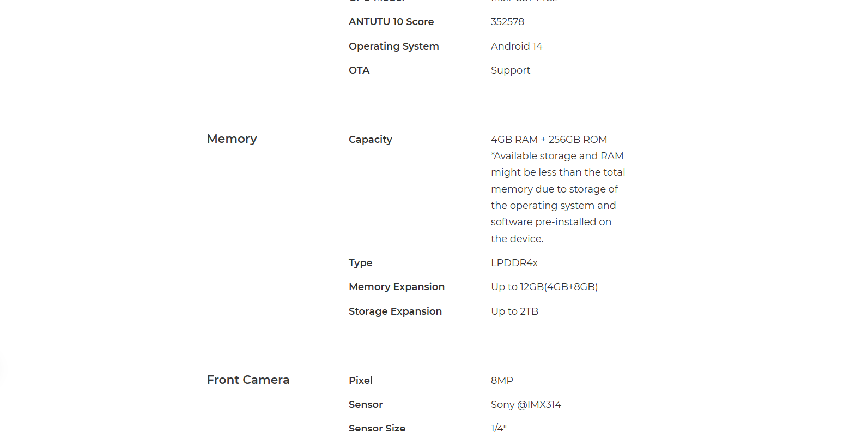Click the 352578 score value
This screenshot has width=868, height=432.
(507, 22)
